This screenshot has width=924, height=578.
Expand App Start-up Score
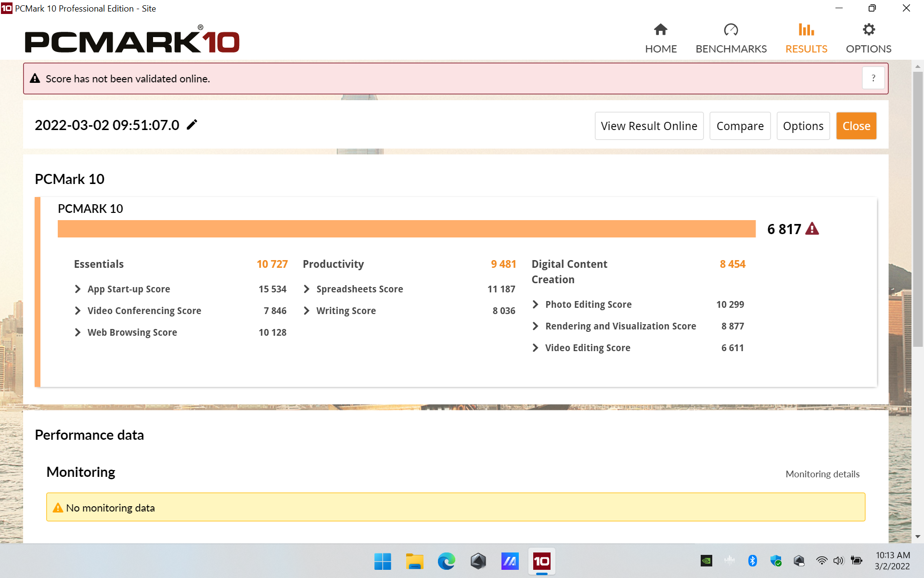coord(77,289)
